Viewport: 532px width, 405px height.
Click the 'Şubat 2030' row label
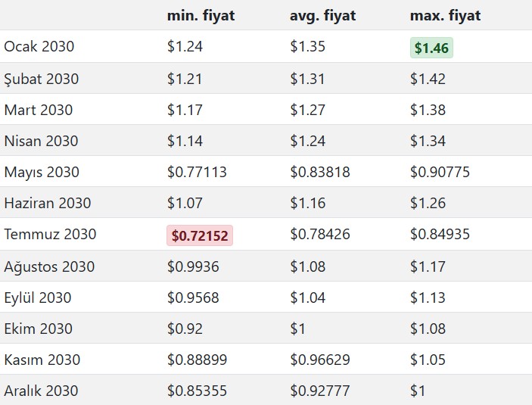click(42, 79)
